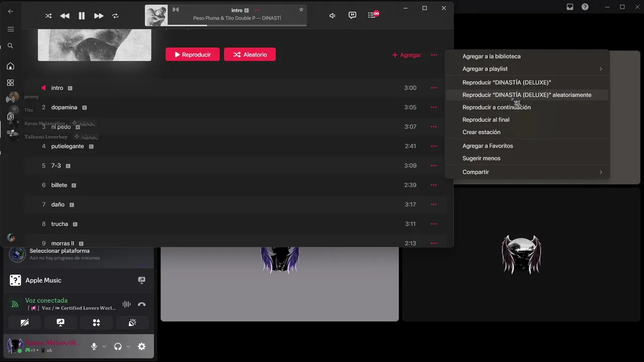Skip forward to the next track

[99, 16]
